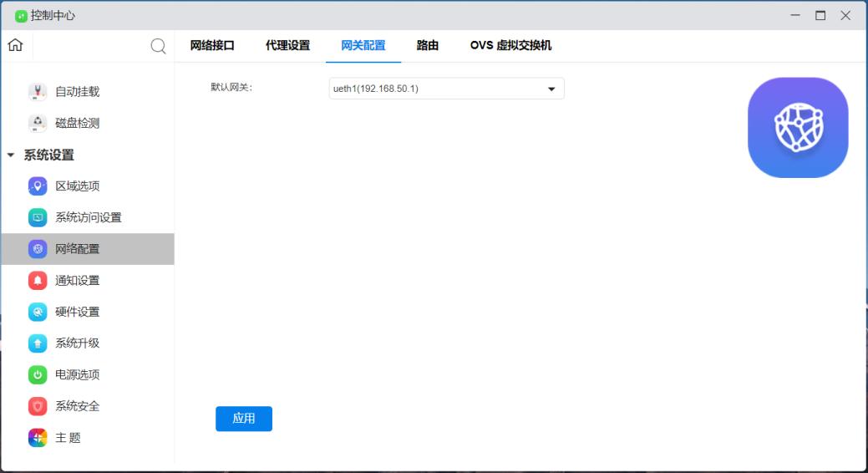Click the Apply (应用) button

[x=244, y=419]
